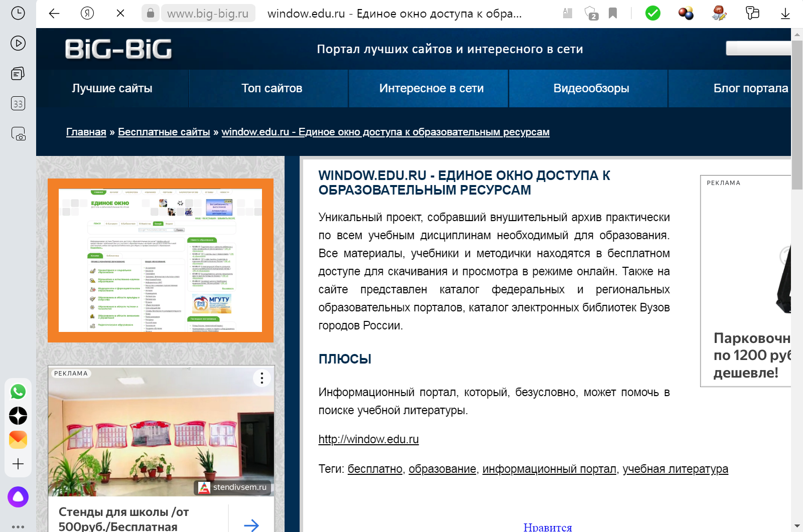Image resolution: width=803 pixels, height=532 pixels.
Task: Open the Yandex home icon in toolbar
Action: [87, 14]
